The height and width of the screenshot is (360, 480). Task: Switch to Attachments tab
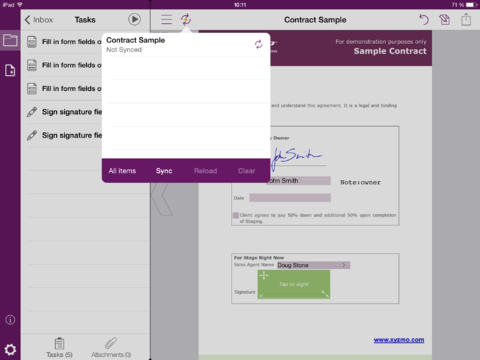[x=111, y=347]
